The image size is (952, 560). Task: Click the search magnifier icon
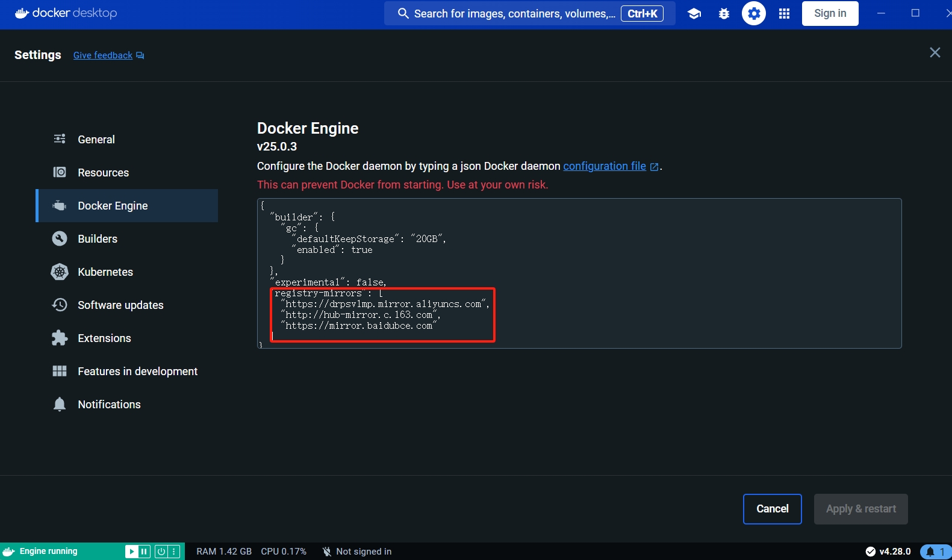pyautogui.click(x=403, y=13)
